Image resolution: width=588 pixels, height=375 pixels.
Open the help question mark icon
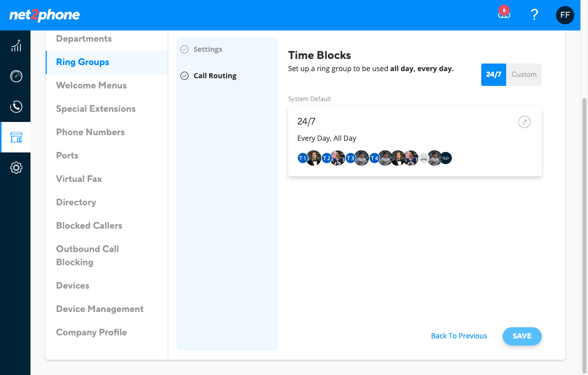[534, 15]
